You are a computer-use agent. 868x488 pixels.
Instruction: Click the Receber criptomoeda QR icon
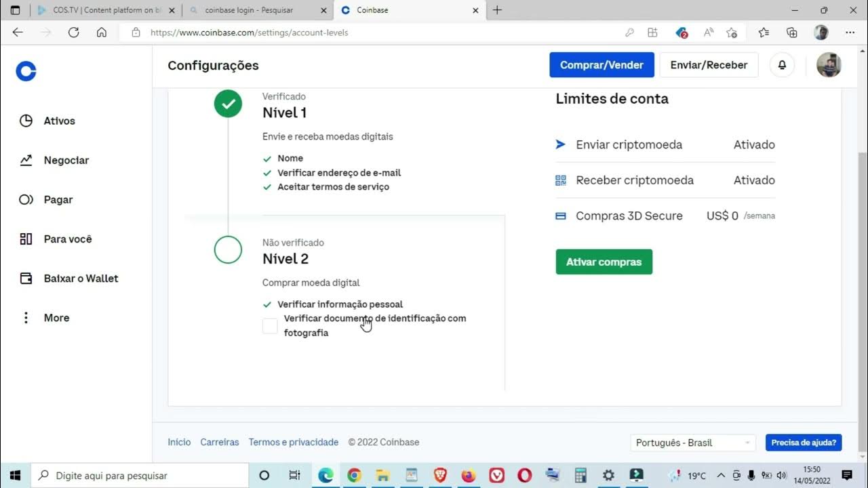click(x=560, y=180)
